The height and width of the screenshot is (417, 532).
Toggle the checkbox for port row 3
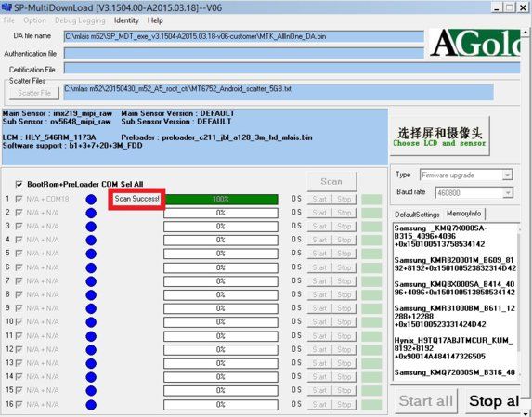(x=19, y=227)
